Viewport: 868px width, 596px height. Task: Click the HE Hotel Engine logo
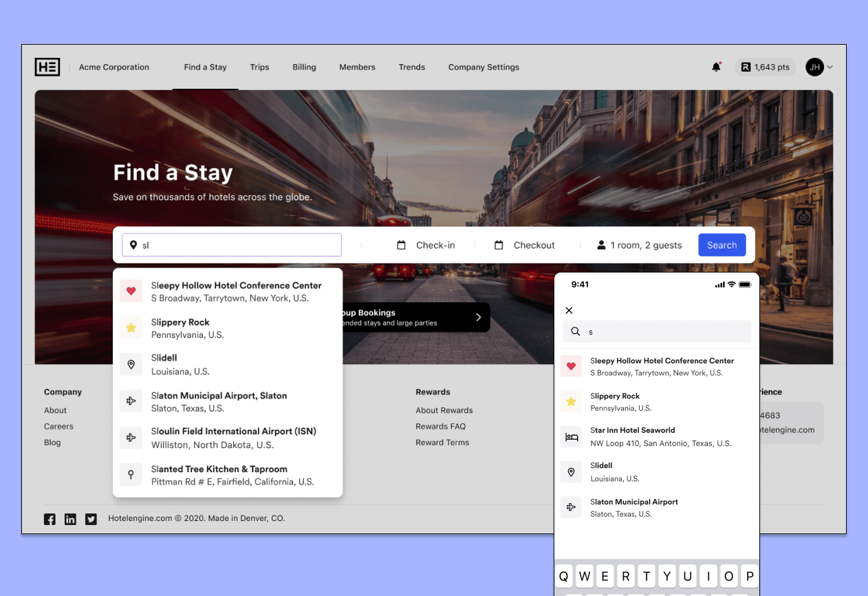[47, 67]
